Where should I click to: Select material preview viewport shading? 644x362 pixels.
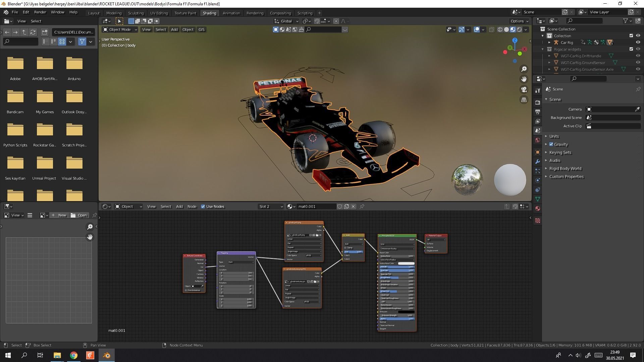click(513, 29)
